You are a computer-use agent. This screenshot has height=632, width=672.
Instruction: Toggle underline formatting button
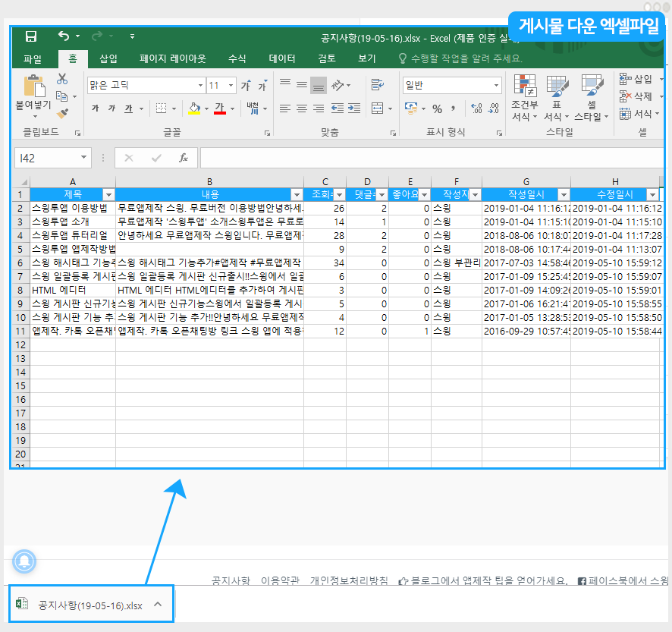[x=129, y=108]
